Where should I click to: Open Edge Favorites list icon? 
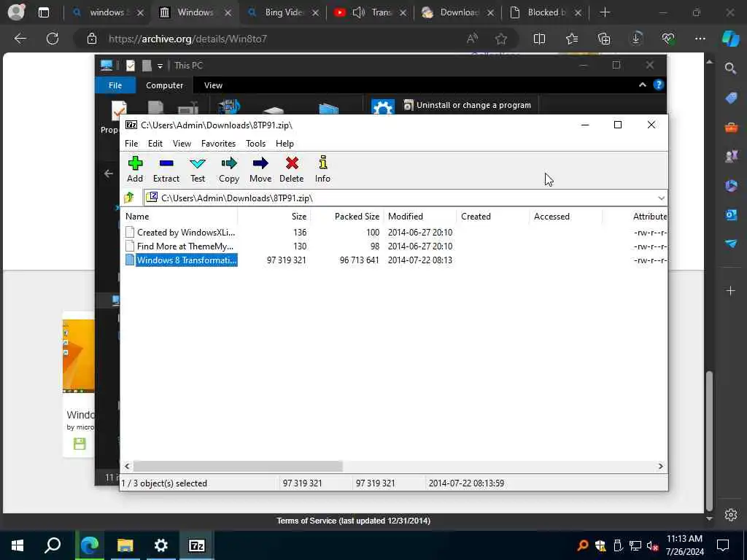pyautogui.click(x=572, y=39)
